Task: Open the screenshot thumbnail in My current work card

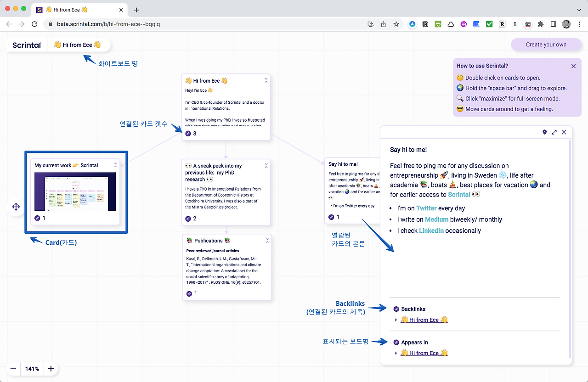Action: pyautogui.click(x=75, y=192)
